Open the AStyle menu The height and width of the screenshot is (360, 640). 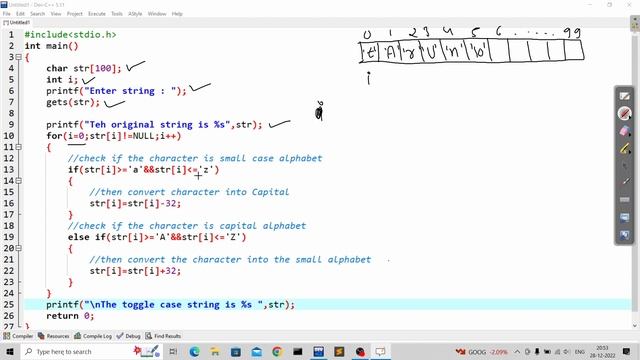[135, 14]
